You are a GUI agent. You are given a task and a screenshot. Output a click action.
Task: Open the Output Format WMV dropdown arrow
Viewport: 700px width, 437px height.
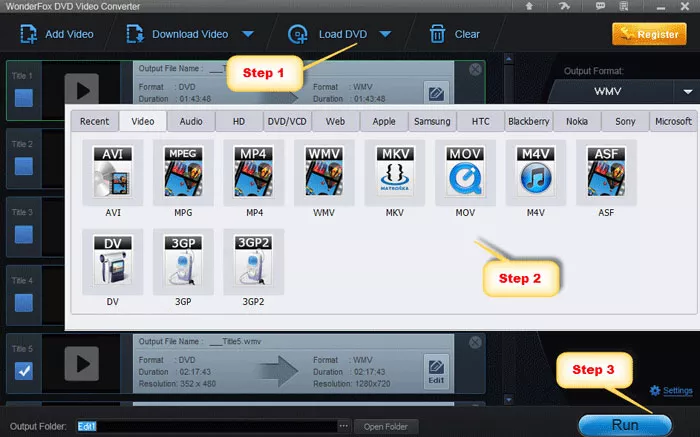click(688, 92)
